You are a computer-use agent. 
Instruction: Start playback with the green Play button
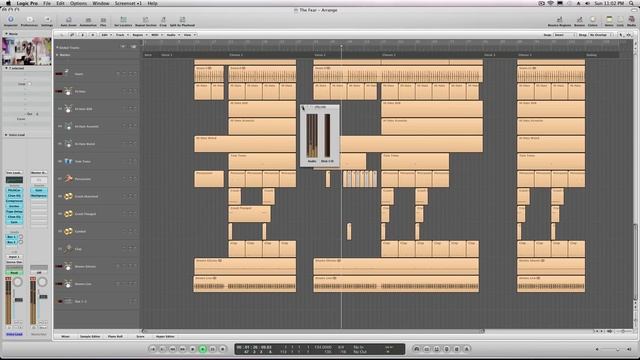point(202,349)
